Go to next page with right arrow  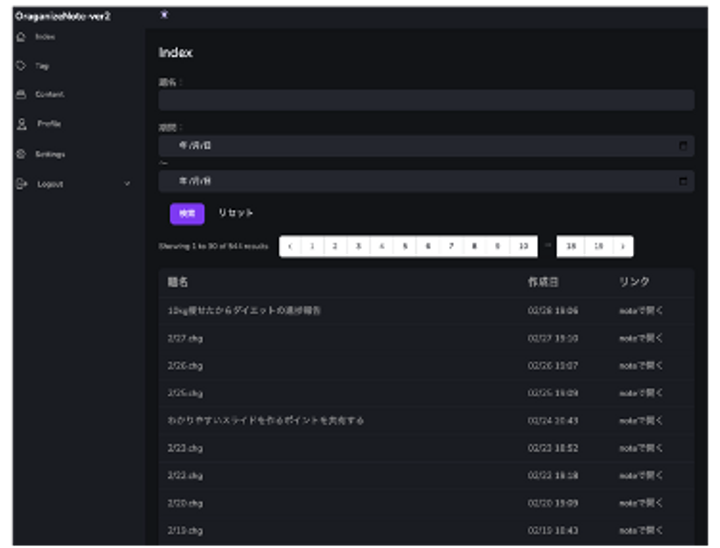[x=623, y=246]
